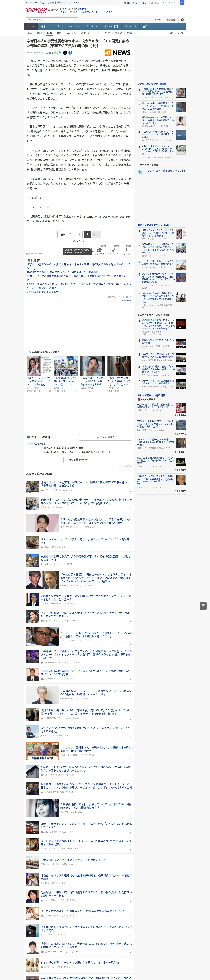The image size is (210, 980).
Task: Select the 経済 category
Action: coord(59,33)
